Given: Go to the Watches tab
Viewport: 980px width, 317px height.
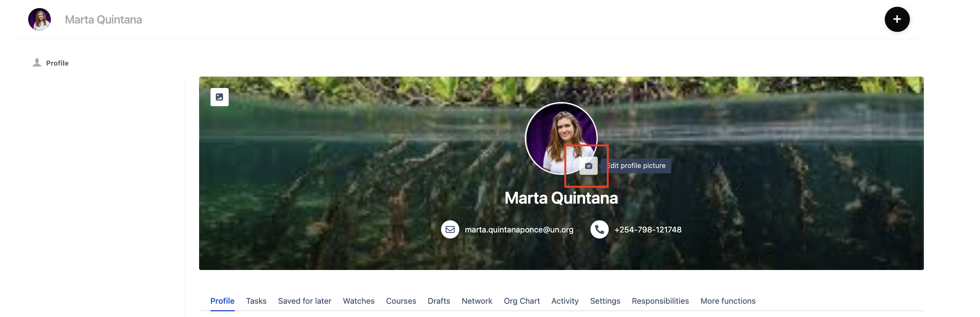Looking at the screenshot, I should pos(358,301).
